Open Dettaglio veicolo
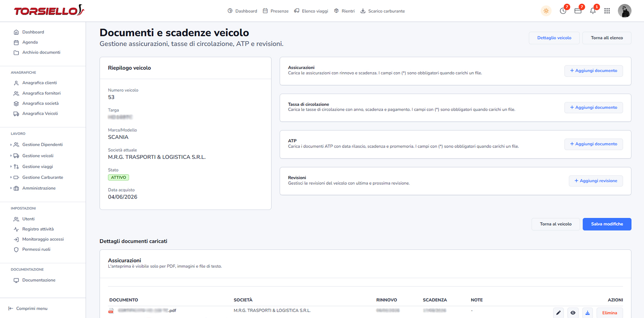644x318 pixels. (554, 38)
